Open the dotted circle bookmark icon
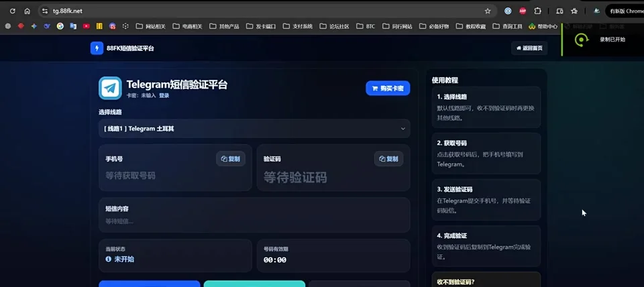 [125, 26]
